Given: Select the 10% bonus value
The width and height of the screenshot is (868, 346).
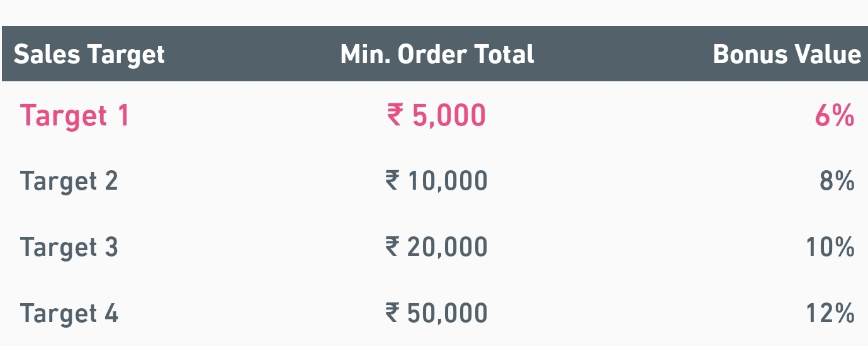Looking at the screenshot, I should 830,247.
